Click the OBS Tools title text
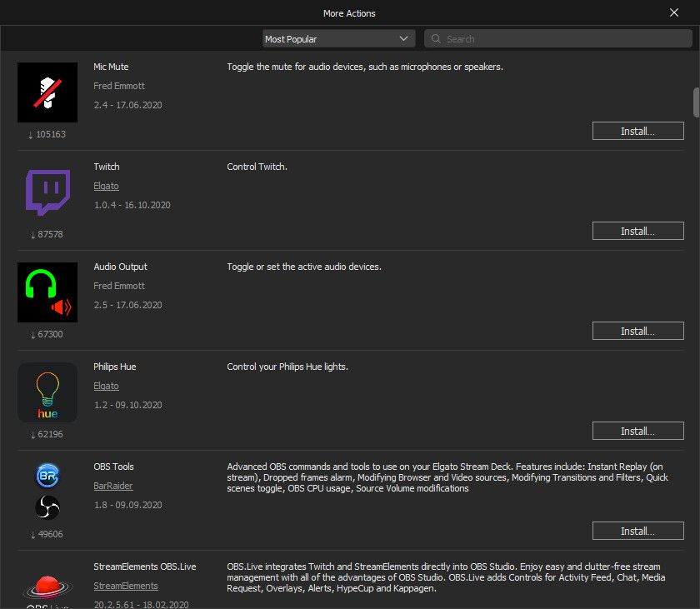Image resolution: width=700 pixels, height=609 pixels. point(114,467)
